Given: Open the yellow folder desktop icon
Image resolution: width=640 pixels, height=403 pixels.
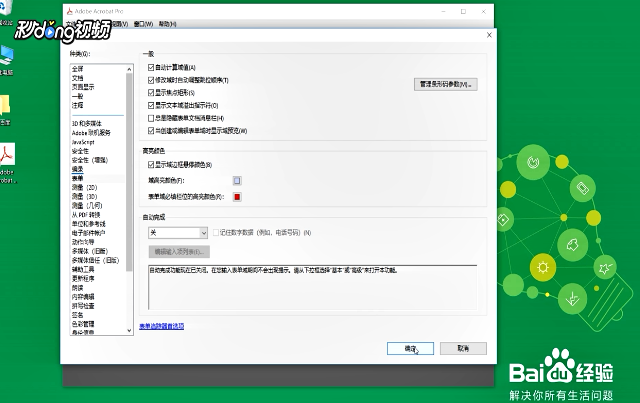Looking at the screenshot, I should click(x=4, y=105).
